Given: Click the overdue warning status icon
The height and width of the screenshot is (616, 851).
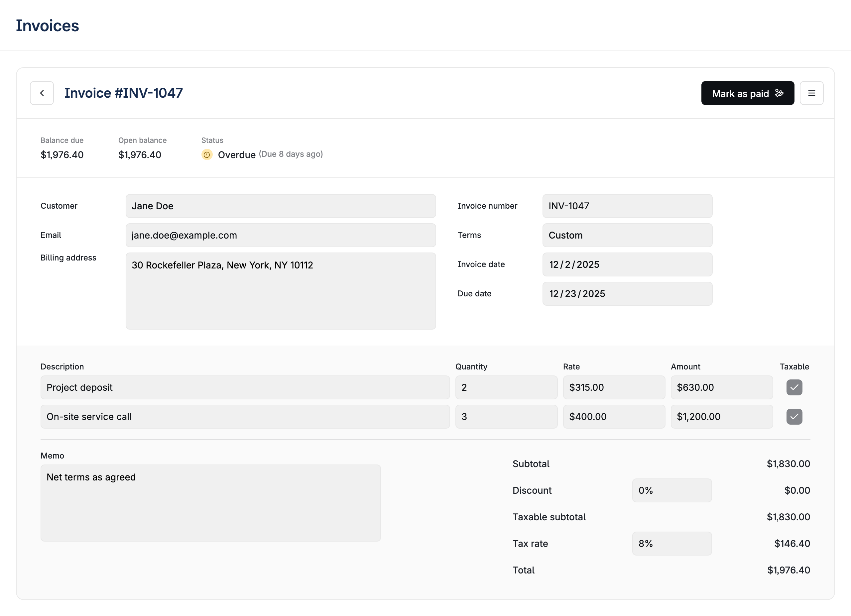Looking at the screenshot, I should [x=207, y=154].
